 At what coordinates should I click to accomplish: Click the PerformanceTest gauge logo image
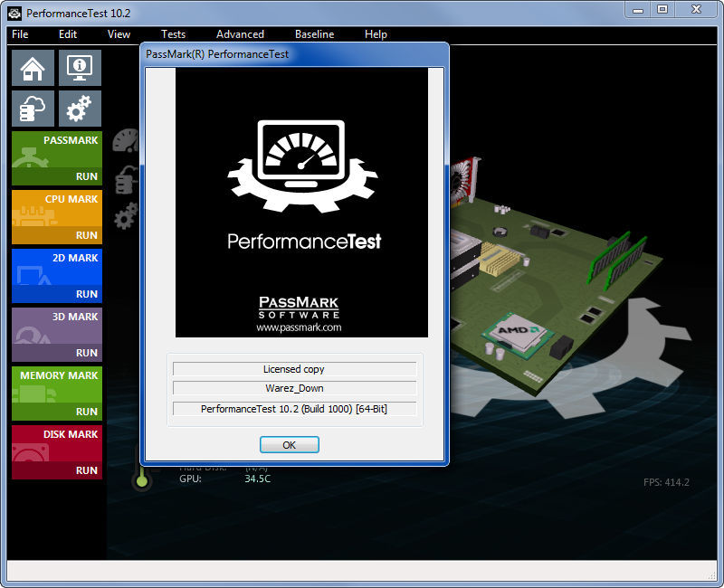coord(302,166)
